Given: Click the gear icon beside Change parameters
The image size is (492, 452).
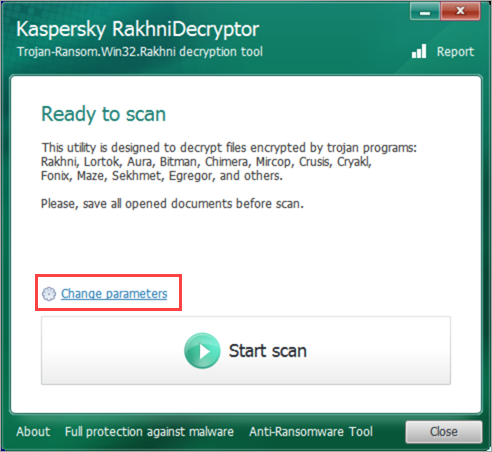Looking at the screenshot, I should [49, 294].
